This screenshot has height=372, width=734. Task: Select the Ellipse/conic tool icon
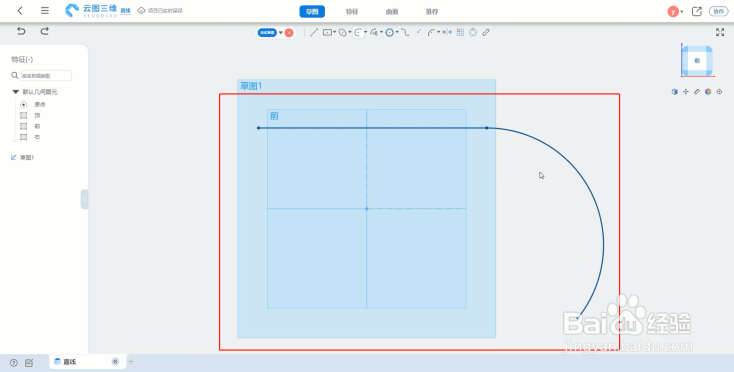[x=374, y=32]
